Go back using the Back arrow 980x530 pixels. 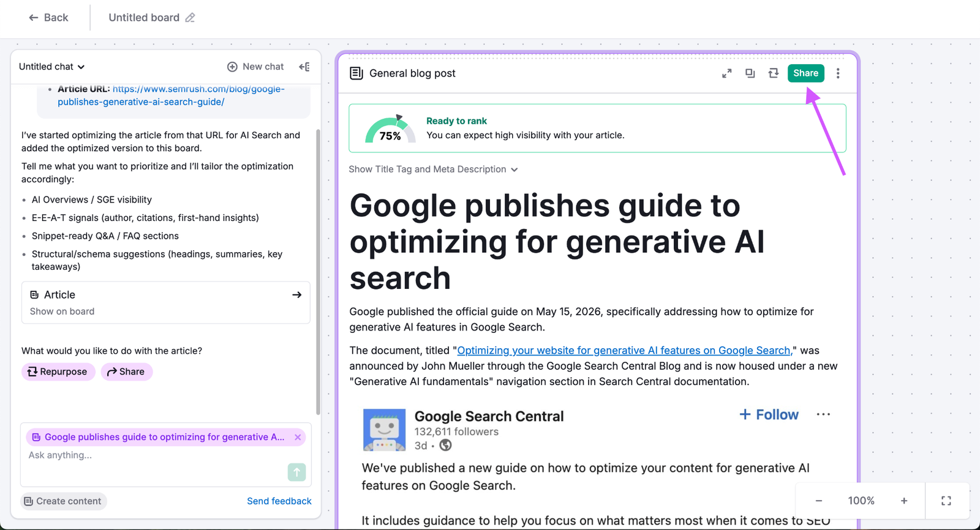point(48,18)
